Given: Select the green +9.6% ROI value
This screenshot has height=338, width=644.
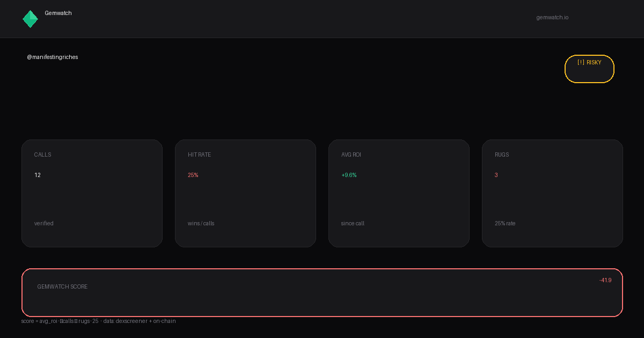Looking at the screenshot, I should click(x=349, y=175).
